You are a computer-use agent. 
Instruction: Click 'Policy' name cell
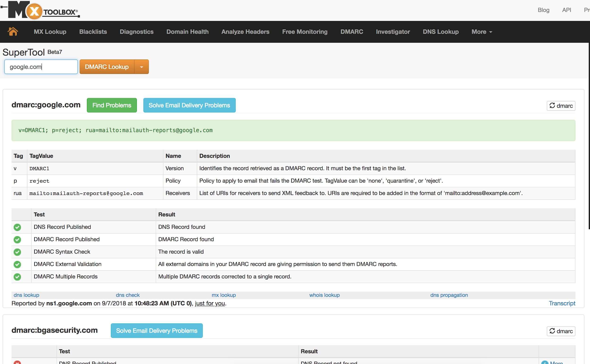[180, 181]
